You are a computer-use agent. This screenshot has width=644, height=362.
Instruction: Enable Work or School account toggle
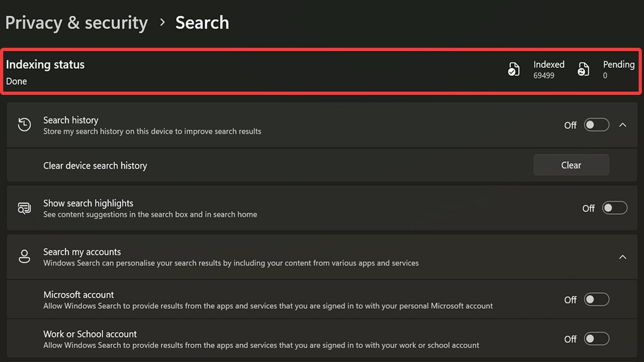point(597,339)
